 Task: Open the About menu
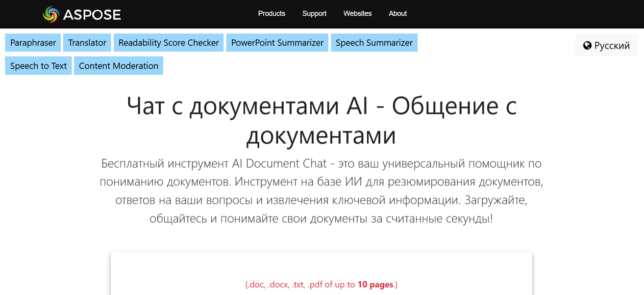(397, 14)
